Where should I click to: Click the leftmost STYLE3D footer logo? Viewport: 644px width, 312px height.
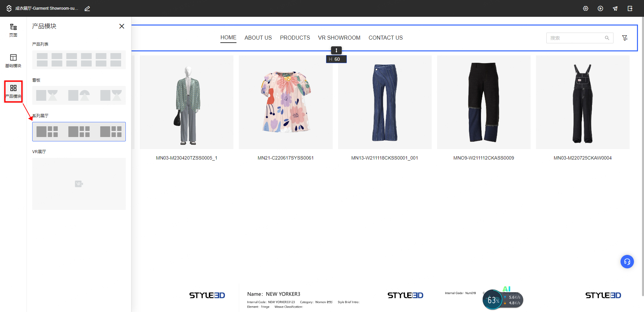tap(207, 295)
